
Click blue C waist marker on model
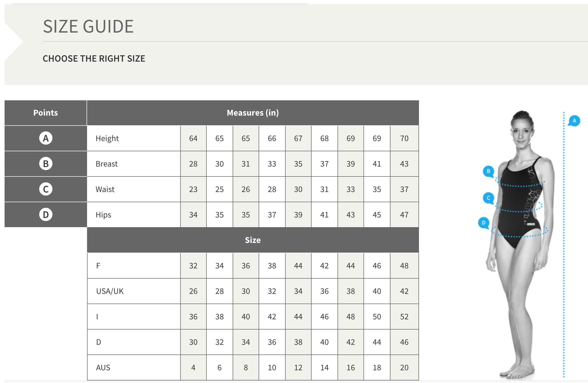pos(488,198)
